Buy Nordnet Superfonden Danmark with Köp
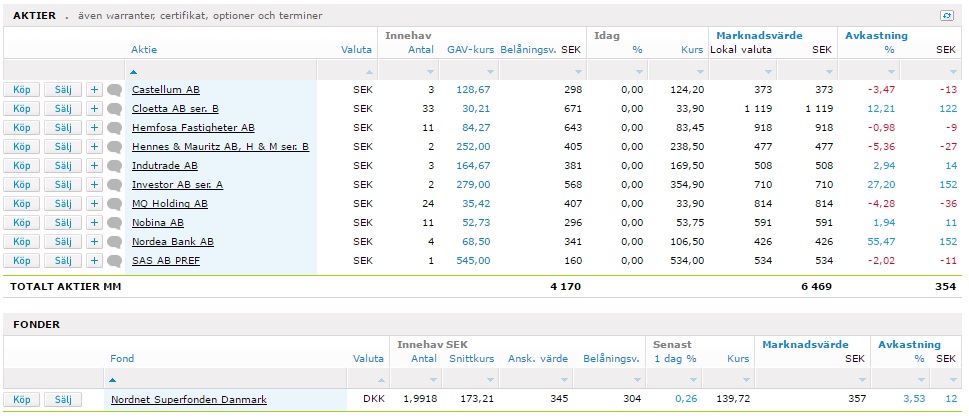This screenshot has width=969, height=416. click(22, 399)
